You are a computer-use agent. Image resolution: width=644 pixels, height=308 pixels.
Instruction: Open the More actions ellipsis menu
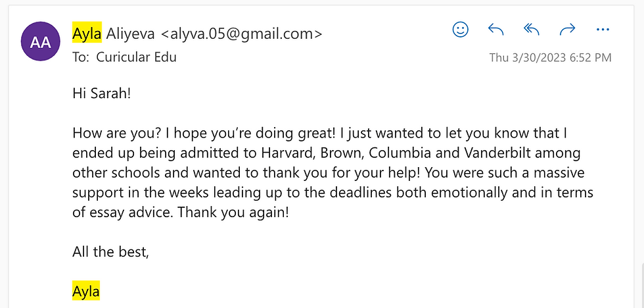coord(603,30)
